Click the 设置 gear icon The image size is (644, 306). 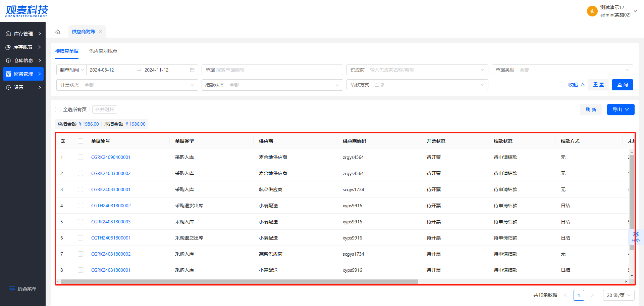[x=8, y=87]
